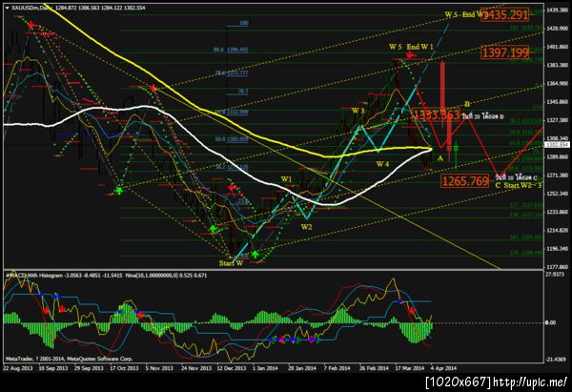Click the 12 Dec 2013 date label
The image size is (572, 392).
[x=232, y=368]
